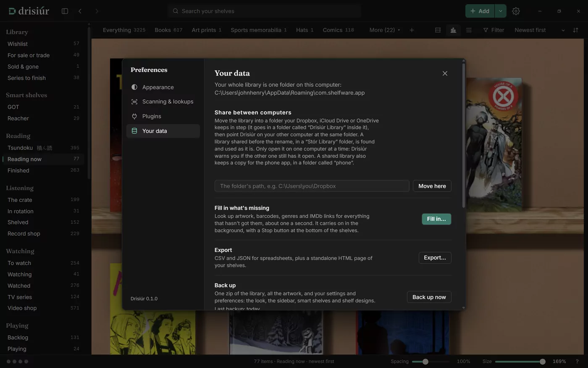588x368 pixels.
Task: Switch to the Comics tab
Action: (x=338, y=30)
